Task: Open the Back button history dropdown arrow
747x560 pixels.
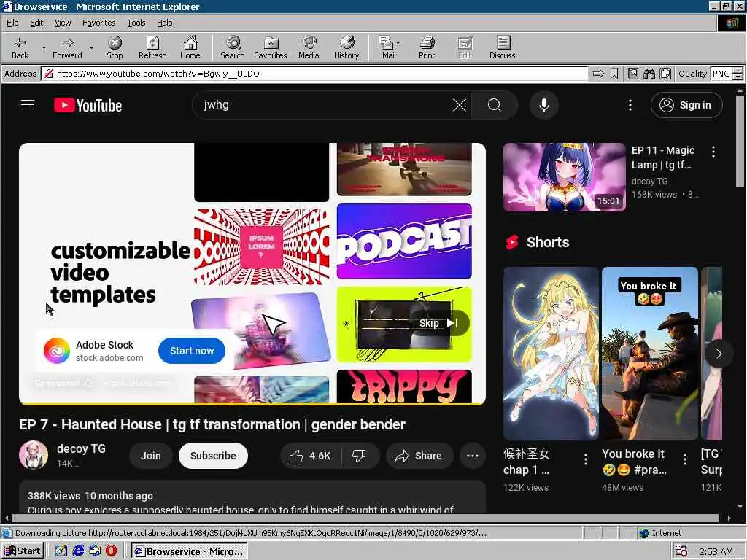Action: (44, 47)
